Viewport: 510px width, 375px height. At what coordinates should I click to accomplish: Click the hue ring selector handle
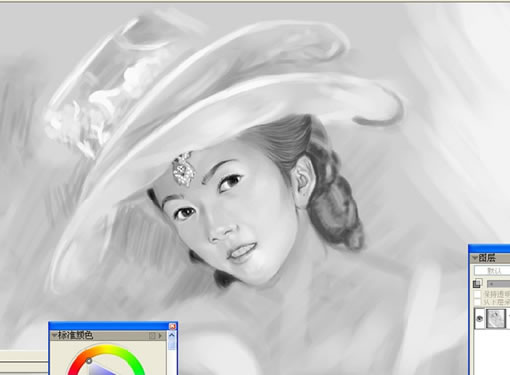point(89,361)
